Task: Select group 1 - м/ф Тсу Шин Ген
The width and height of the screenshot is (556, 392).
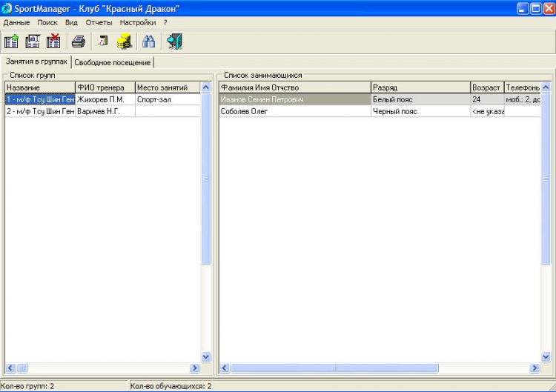Action: (40, 99)
